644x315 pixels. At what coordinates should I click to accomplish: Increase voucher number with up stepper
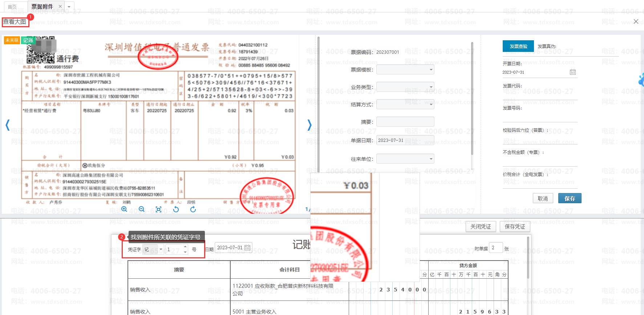(x=185, y=247)
